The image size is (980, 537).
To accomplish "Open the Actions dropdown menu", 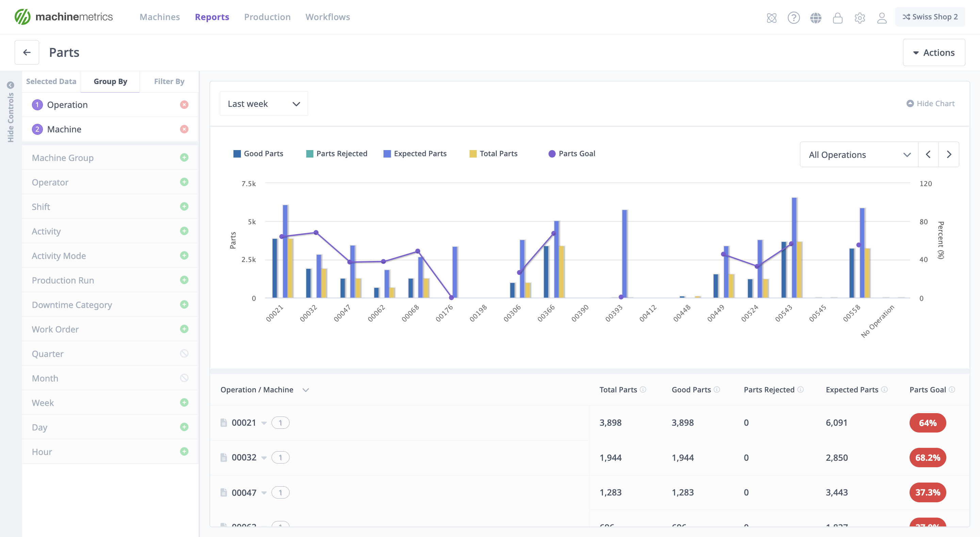I will pos(934,52).
